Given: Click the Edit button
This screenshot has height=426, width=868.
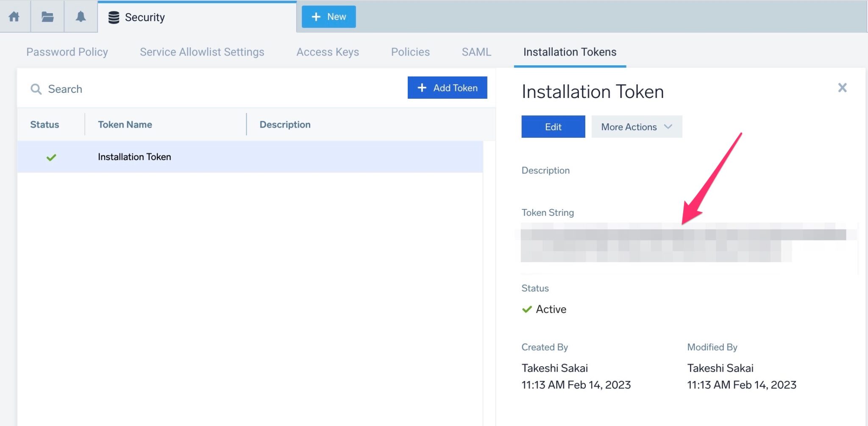Looking at the screenshot, I should point(553,126).
